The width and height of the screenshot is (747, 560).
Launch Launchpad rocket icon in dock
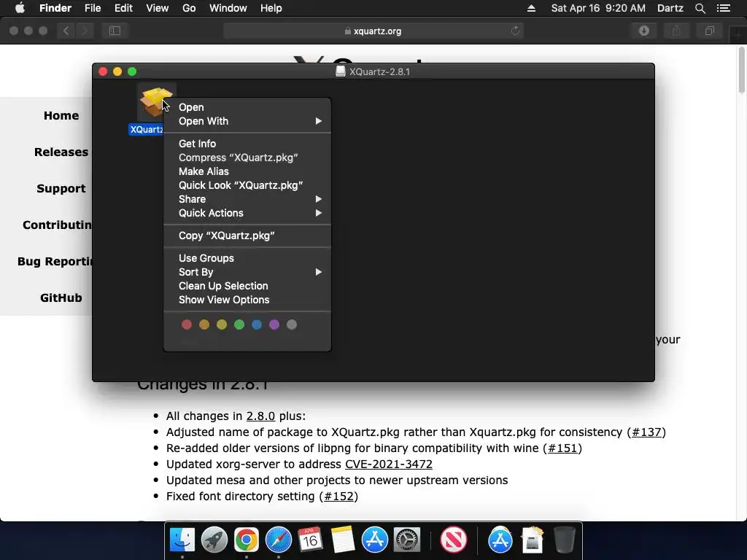(x=214, y=540)
